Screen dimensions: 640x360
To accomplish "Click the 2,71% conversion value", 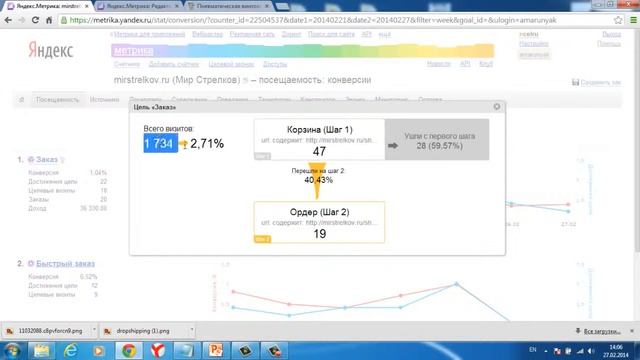I will 207,144.
